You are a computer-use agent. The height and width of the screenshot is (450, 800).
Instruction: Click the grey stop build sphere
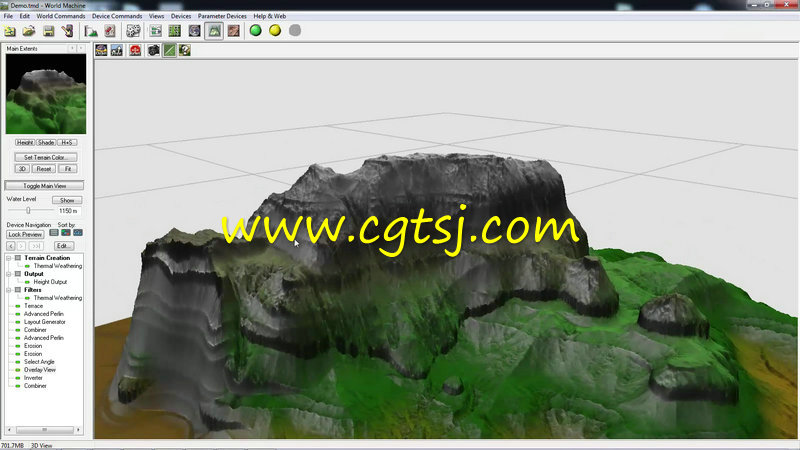pos(295,31)
